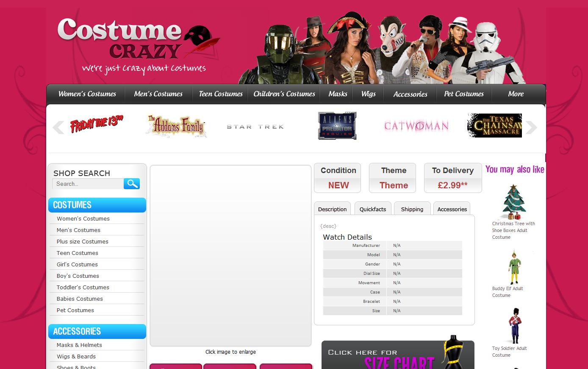
Task: Switch to the Description tab
Action: click(x=332, y=209)
